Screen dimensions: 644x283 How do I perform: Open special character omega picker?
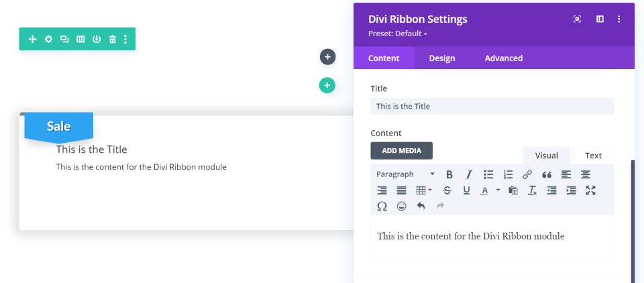pyautogui.click(x=382, y=207)
